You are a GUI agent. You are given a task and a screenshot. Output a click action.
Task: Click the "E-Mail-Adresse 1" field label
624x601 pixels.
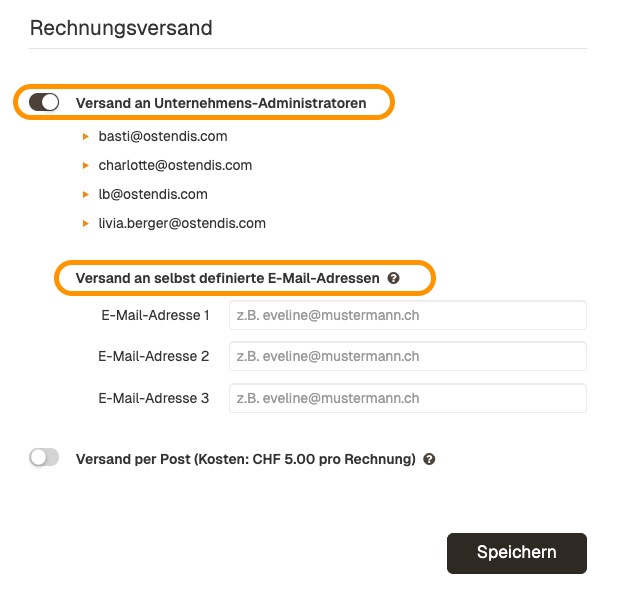click(x=155, y=316)
